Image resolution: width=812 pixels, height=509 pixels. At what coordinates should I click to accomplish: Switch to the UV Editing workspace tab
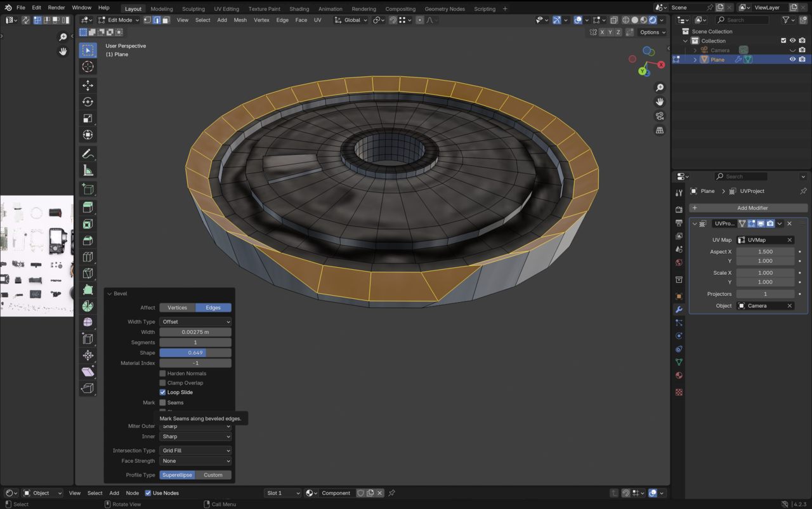click(x=226, y=9)
